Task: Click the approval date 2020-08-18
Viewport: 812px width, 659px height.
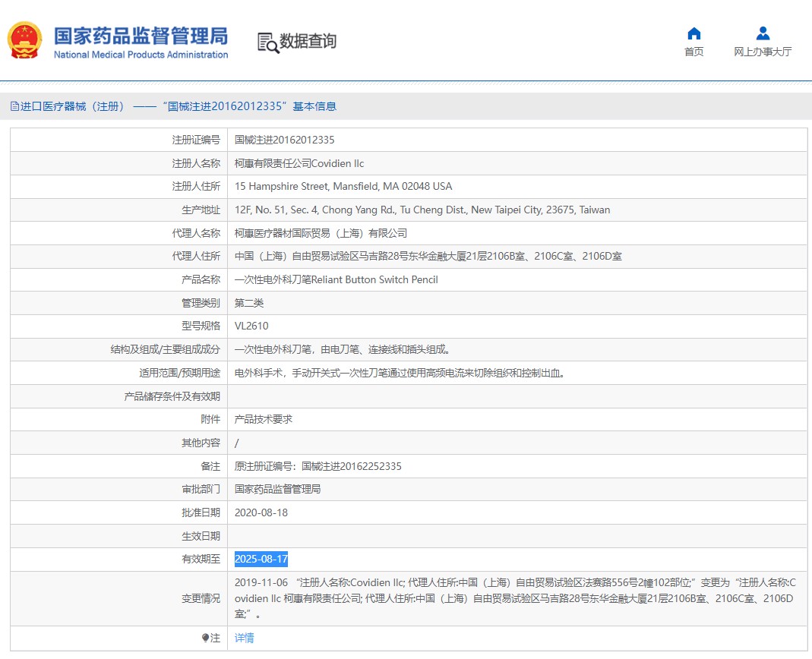Action: tap(261, 512)
